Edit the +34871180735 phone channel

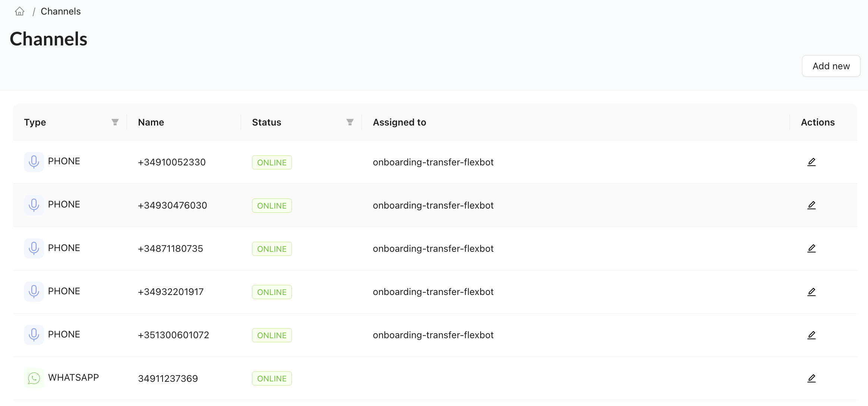pos(811,248)
